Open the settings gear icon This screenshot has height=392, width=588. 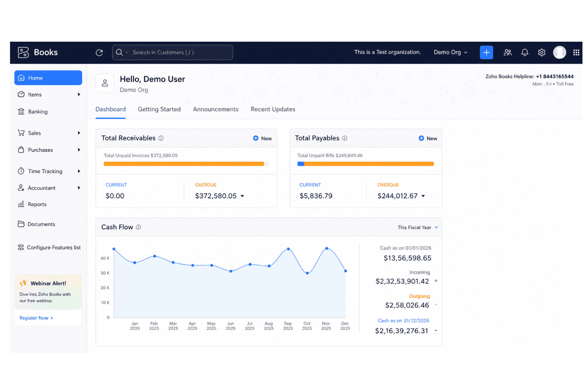coord(542,52)
